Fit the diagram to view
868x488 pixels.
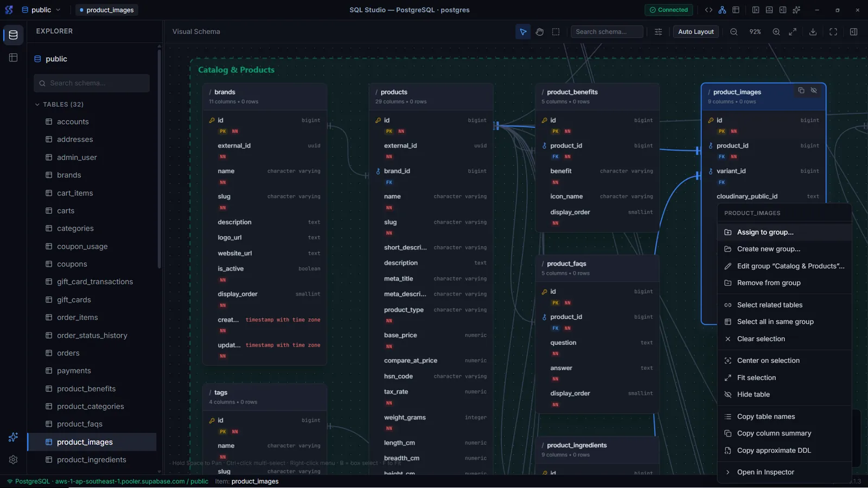coord(793,32)
